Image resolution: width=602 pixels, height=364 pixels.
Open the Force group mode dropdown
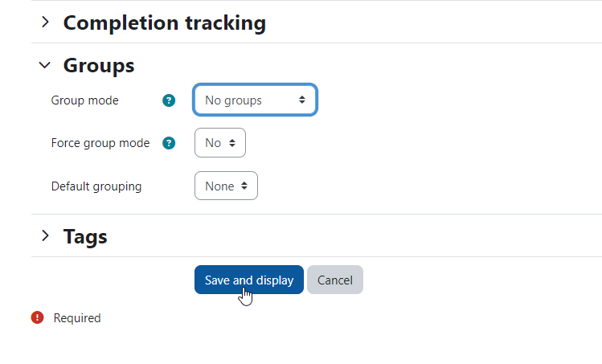tap(220, 143)
